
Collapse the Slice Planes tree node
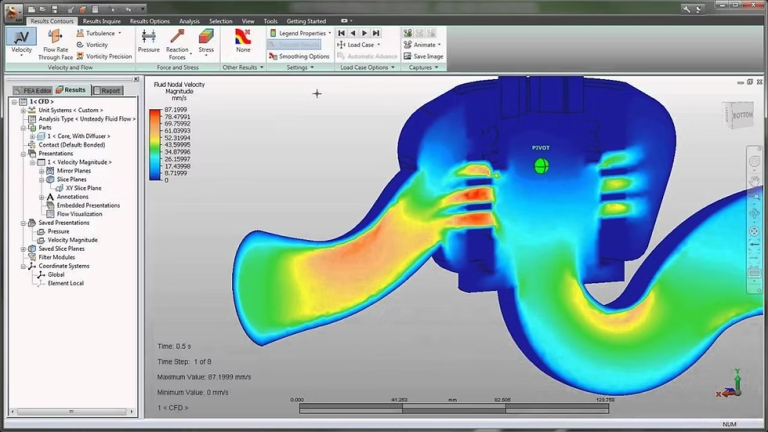(x=41, y=180)
